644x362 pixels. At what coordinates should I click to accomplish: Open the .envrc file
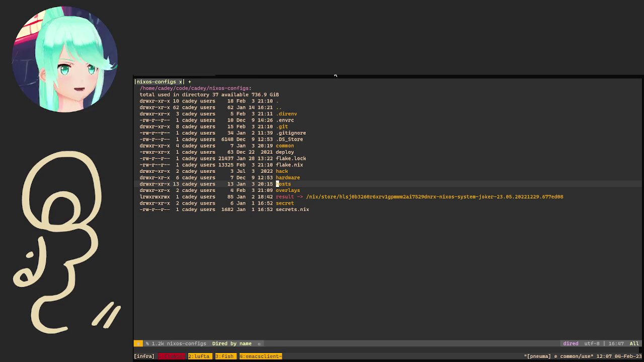[285, 120]
